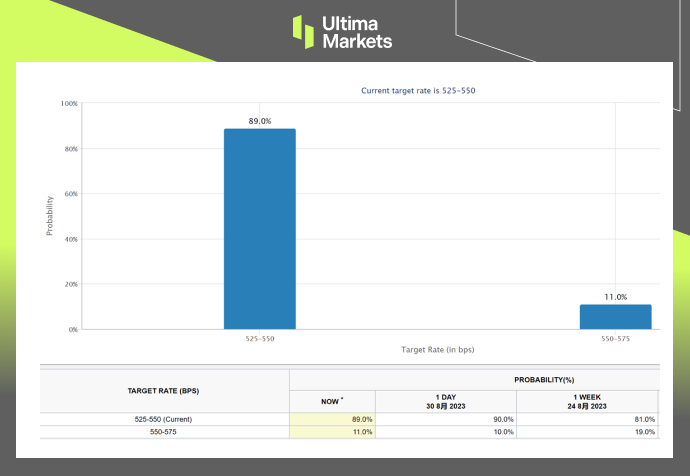Click the 'TARGET RATE (BPS)' table header
690x476 pixels.
click(x=163, y=391)
